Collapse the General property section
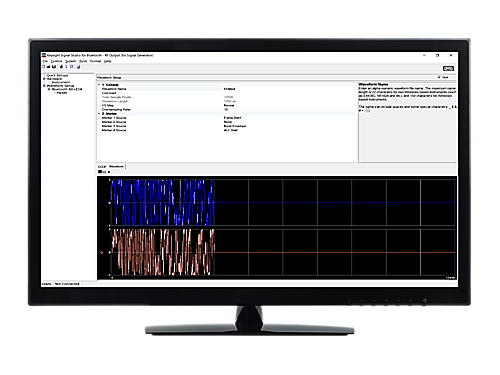The width and height of the screenshot is (500, 375). pyautogui.click(x=99, y=85)
